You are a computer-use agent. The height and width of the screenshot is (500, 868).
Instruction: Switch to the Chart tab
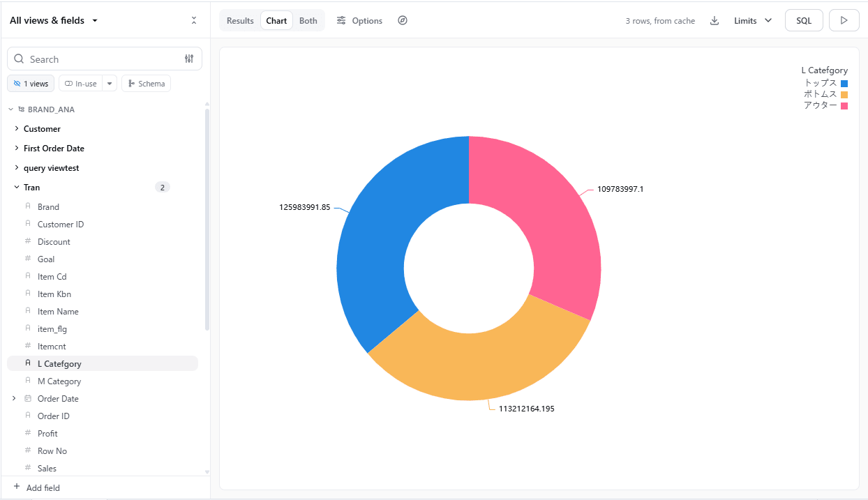276,21
